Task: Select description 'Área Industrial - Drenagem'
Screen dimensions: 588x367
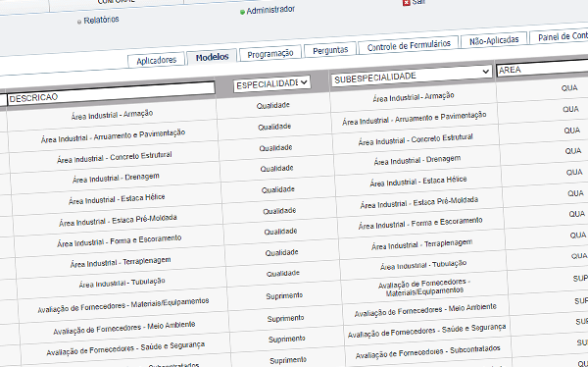Action: [116, 178]
